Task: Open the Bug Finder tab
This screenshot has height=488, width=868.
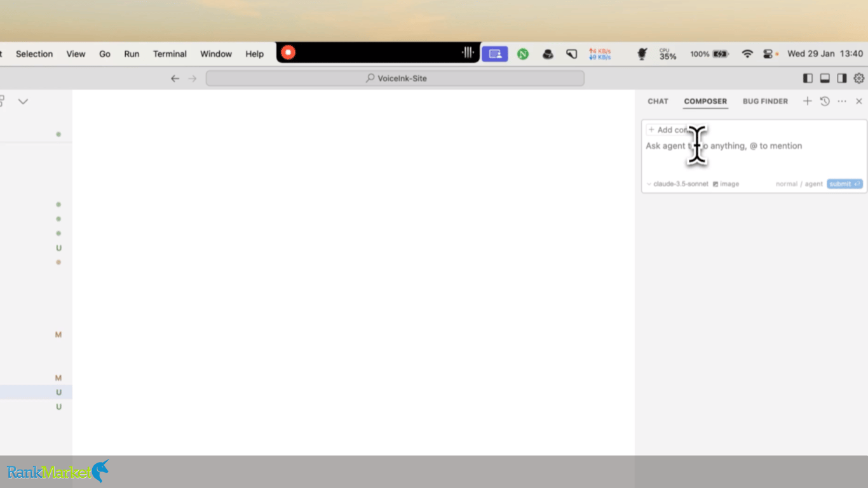Action: pyautogui.click(x=765, y=101)
